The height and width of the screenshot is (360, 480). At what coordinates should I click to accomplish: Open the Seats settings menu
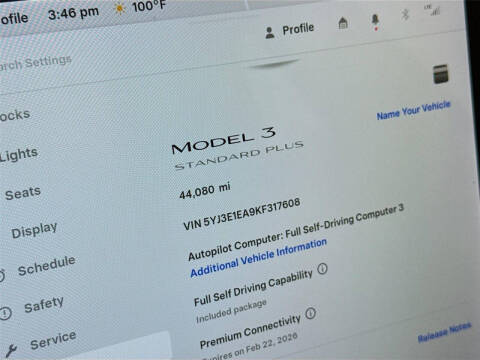click(23, 193)
